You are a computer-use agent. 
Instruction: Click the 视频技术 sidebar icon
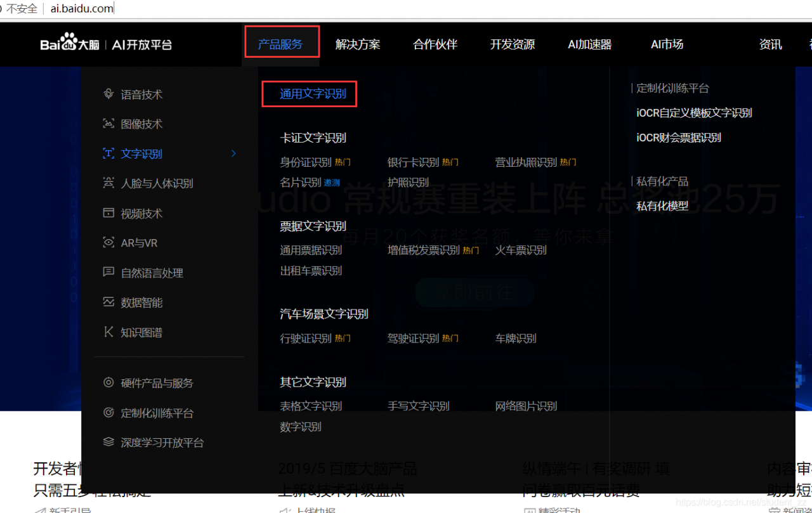pos(108,213)
